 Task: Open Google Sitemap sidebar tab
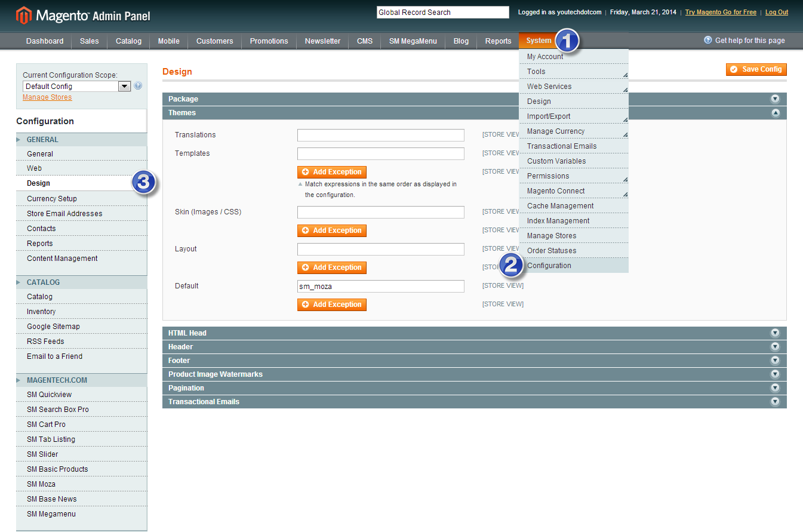point(81,327)
